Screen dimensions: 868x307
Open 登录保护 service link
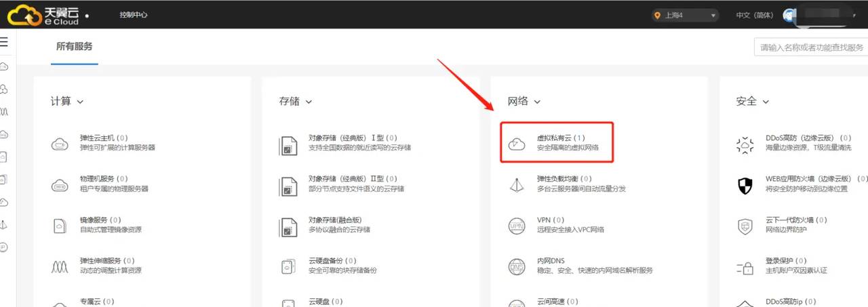point(786,260)
